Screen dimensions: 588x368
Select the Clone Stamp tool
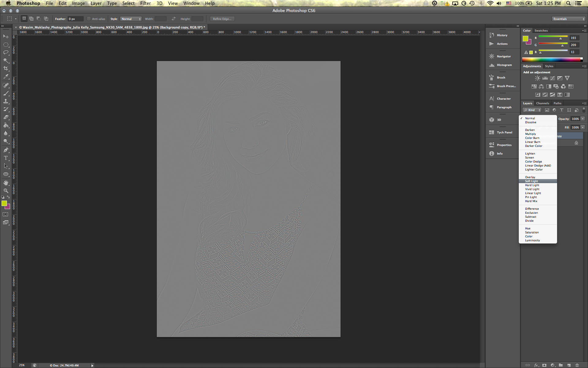6,101
